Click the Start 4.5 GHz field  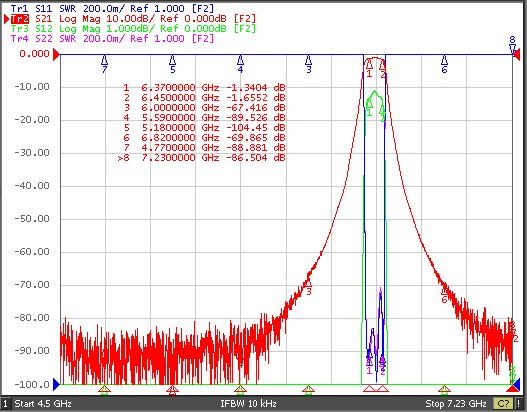point(43,403)
